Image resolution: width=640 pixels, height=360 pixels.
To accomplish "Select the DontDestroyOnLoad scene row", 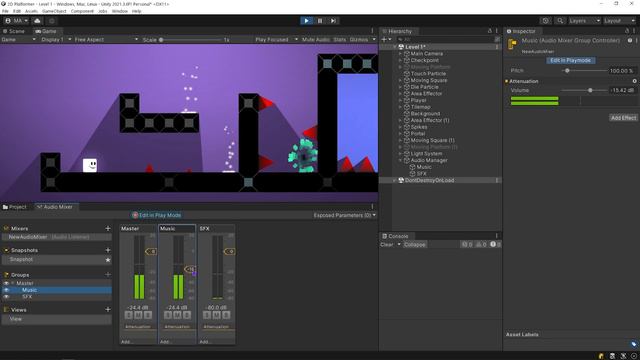I will [440, 180].
